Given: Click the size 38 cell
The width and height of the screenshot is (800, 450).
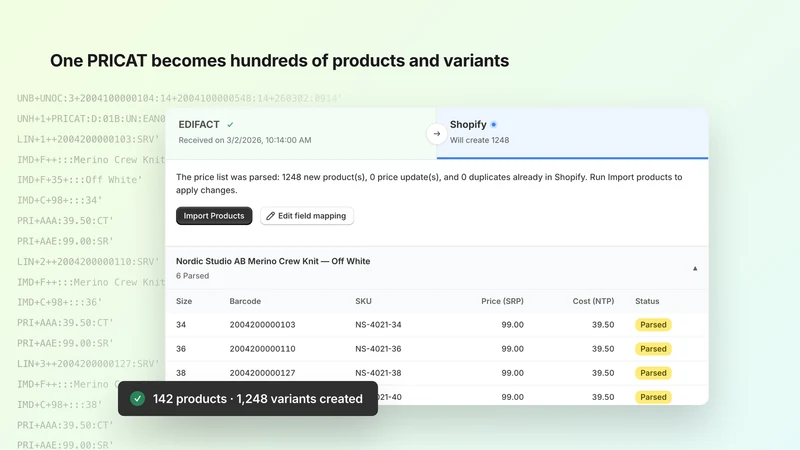Looking at the screenshot, I should 181,373.
